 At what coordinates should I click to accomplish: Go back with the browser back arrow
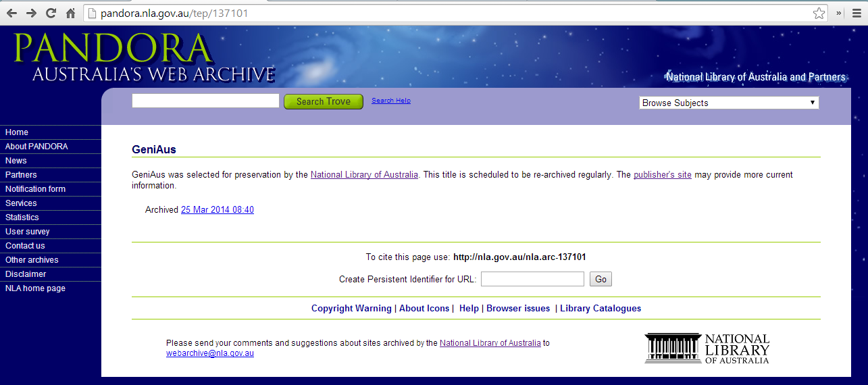11,13
